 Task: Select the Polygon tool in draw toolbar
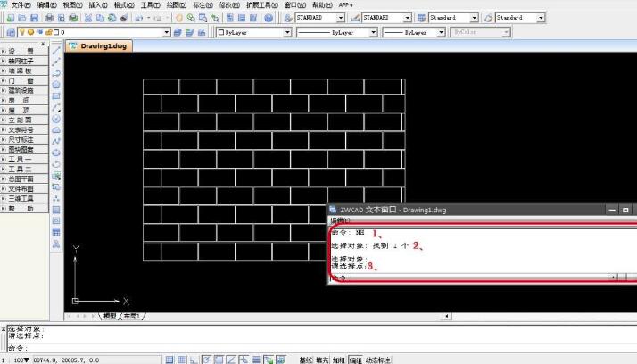[56, 85]
